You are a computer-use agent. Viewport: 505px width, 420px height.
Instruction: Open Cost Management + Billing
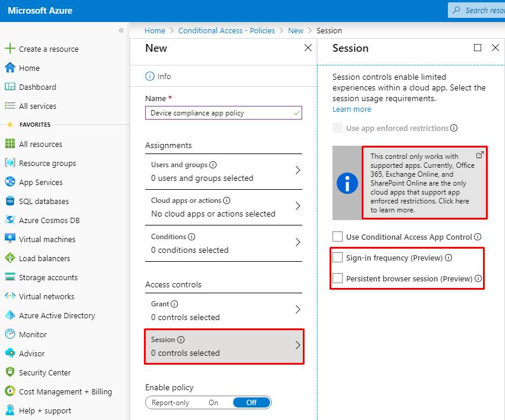[59, 391]
